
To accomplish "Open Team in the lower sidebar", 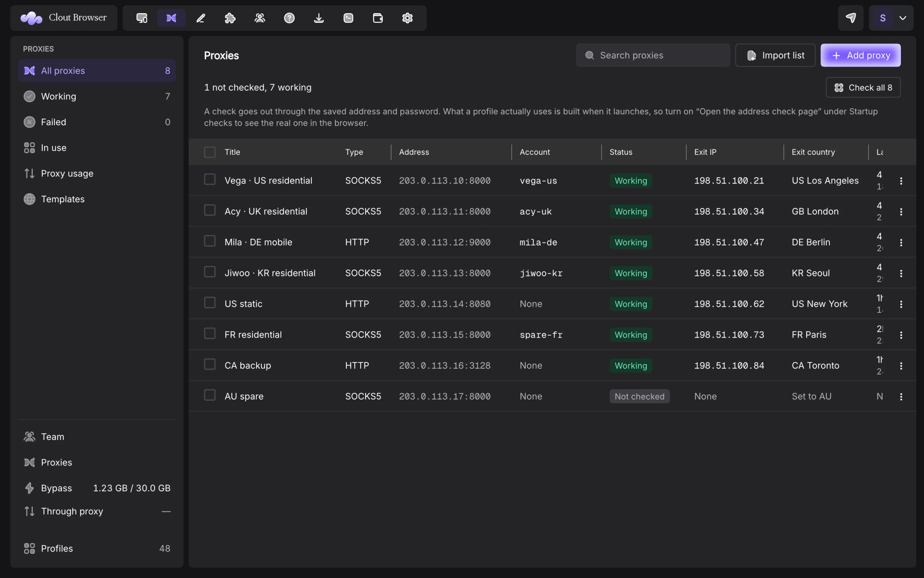I will (x=97, y=437).
